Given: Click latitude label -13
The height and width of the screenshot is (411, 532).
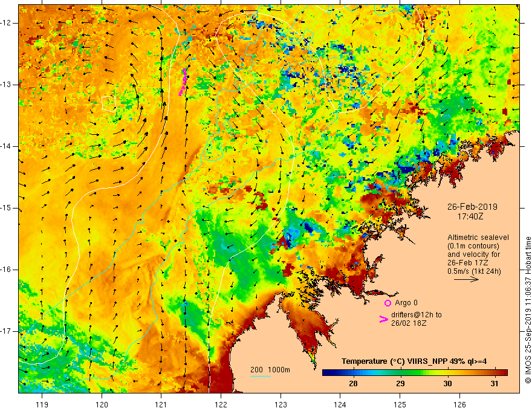Looking at the screenshot, I should tap(6, 85).
